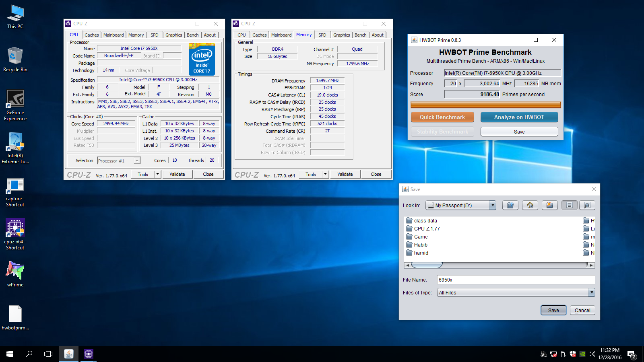Viewport: 644px width, 362px height.
Task: Click the Windows Start button
Action: point(10,354)
